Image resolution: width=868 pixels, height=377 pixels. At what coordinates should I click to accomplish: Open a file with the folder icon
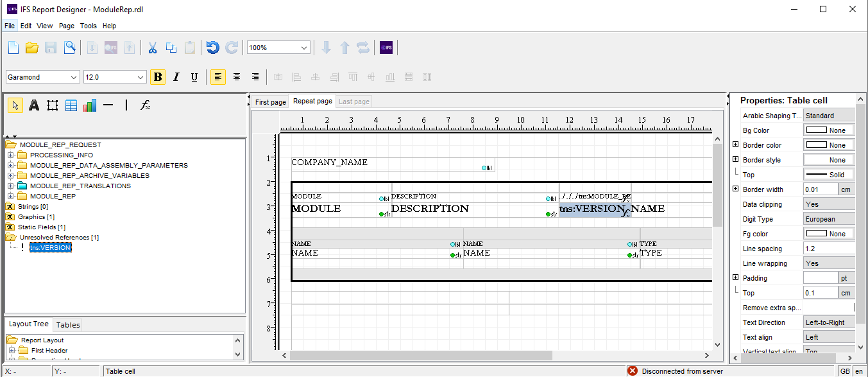click(32, 48)
